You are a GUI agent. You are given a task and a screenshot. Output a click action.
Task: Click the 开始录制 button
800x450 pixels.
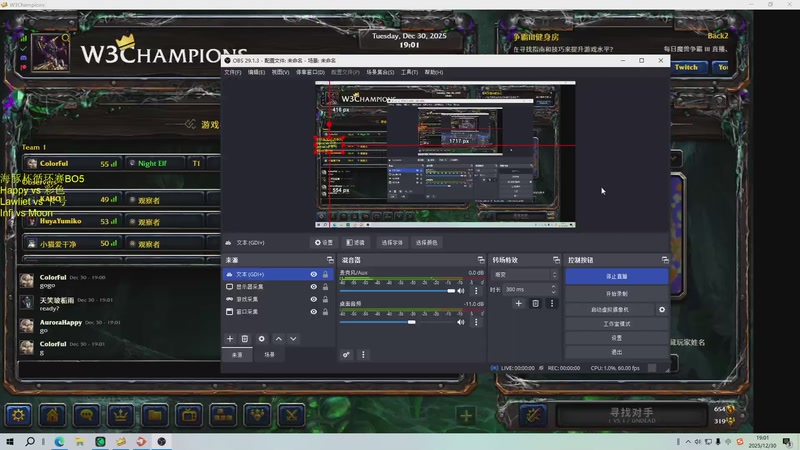tap(616, 294)
